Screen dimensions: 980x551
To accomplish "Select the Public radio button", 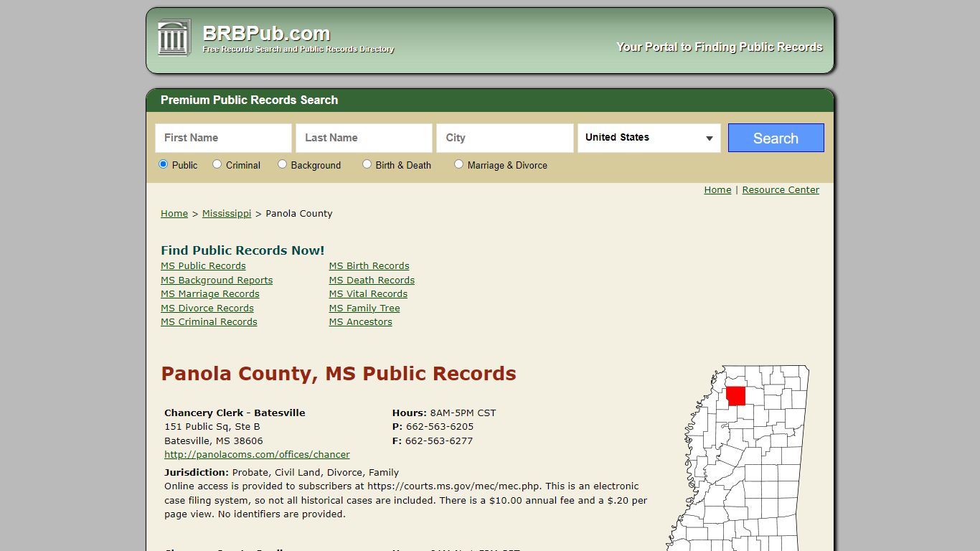I will (163, 164).
